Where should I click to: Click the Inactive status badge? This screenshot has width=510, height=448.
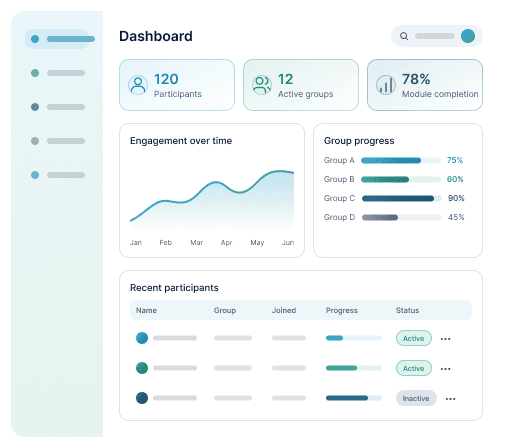[416, 398]
